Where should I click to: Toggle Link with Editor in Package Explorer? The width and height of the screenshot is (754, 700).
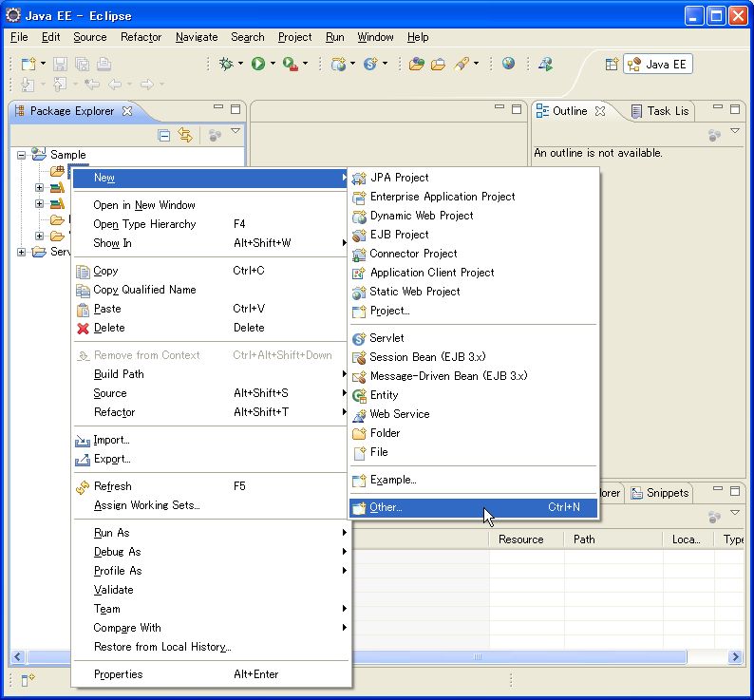185,136
